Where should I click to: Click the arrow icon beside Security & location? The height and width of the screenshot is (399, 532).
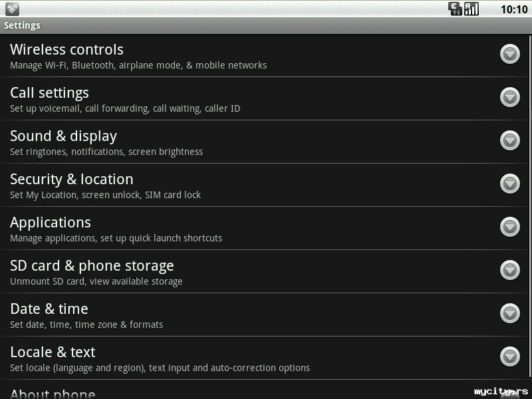click(x=510, y=184)
